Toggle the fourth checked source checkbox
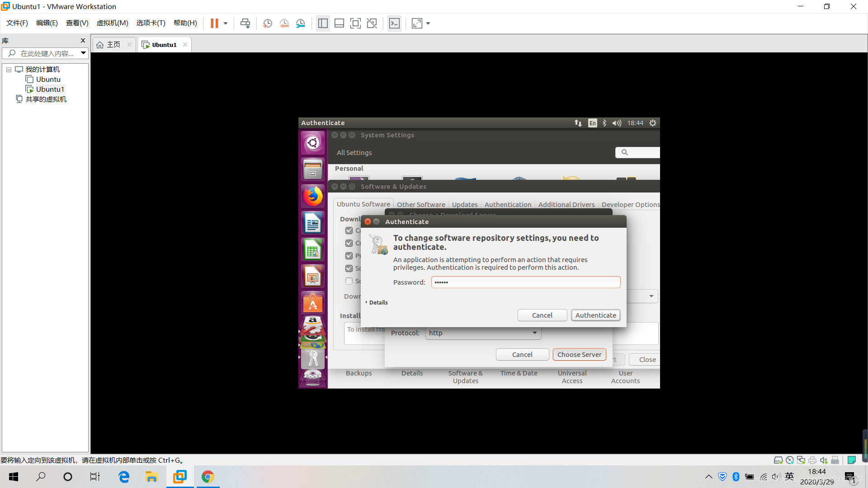868x488 pixels. click(x=349, y=268)
